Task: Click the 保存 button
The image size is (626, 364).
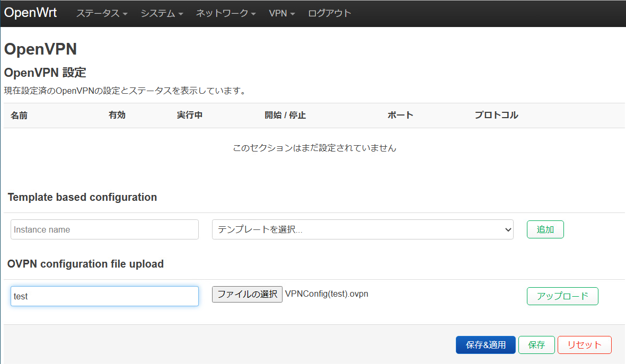Action: pyautogui.click(x=536, y=345)
